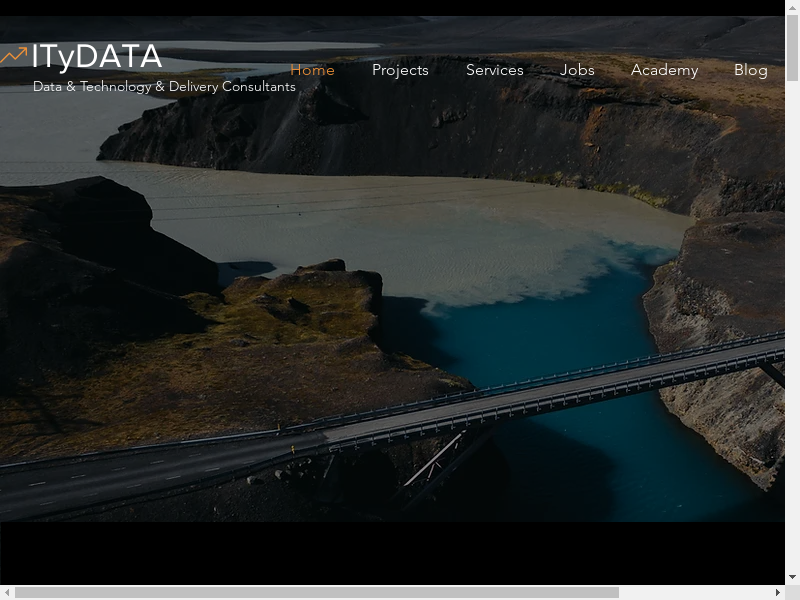Open the Projects menu item
Screen dimensions: 800x600
(x=400, y=70)
